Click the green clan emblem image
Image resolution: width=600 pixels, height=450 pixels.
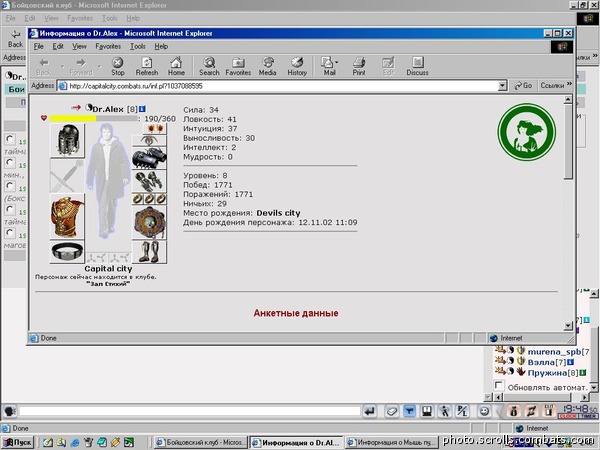pyautogui.click(x=527, y=132)
